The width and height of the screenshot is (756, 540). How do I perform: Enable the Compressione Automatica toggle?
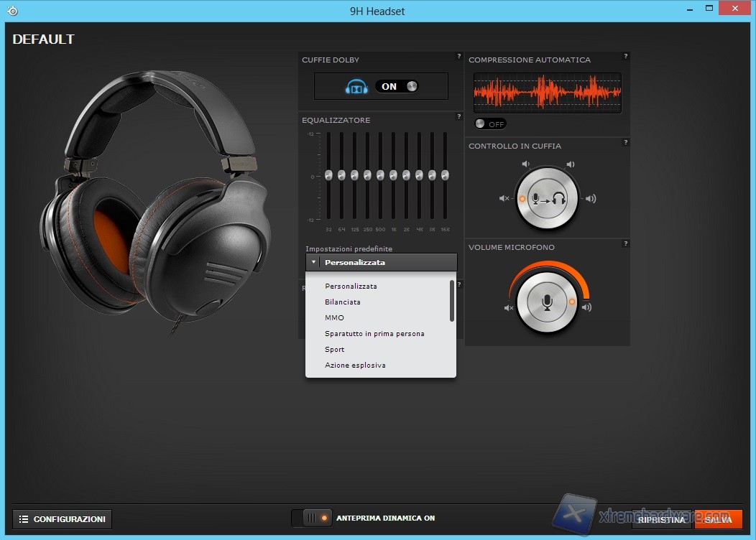[x=490, y=124]
